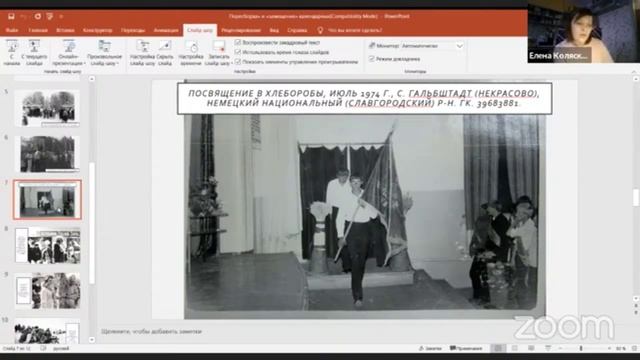Switch to Home (Главная) ribbon tab
The image size is (640, 360).
[x=38, y=30]
